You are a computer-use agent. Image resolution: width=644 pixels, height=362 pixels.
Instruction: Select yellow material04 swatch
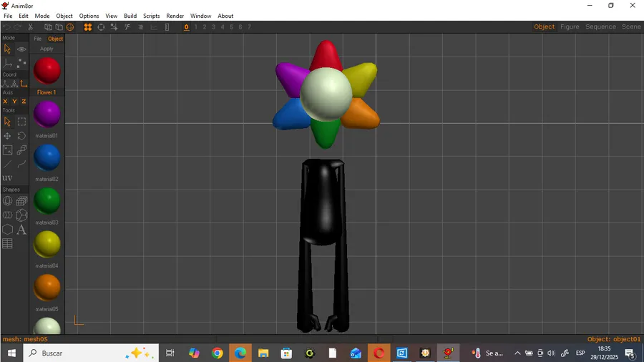click(47, 244)
